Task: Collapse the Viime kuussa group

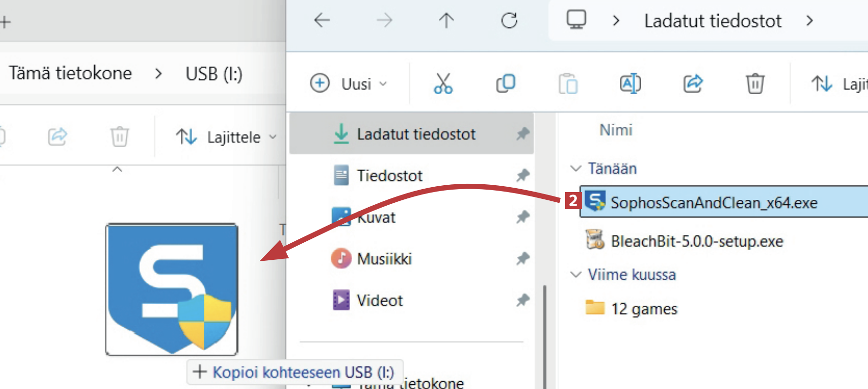Action: pyautogui.click(x=576, y=274)
